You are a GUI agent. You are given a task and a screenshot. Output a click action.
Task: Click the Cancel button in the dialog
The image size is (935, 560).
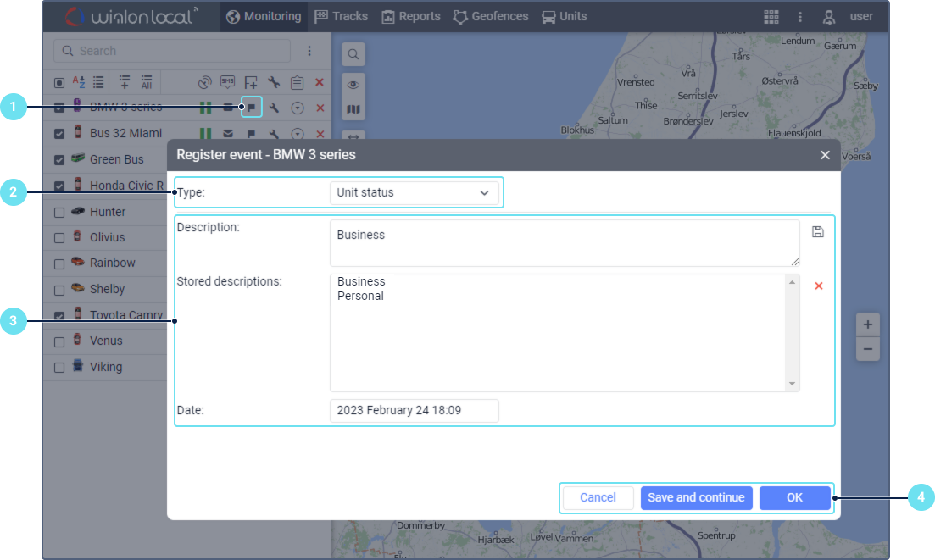[x=598, y=497]
